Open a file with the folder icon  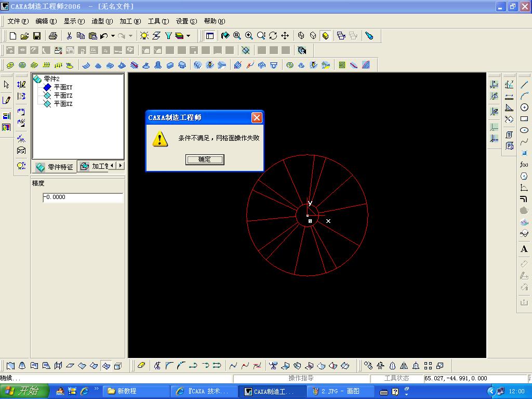pyautogui.click(x=25, y=36)
